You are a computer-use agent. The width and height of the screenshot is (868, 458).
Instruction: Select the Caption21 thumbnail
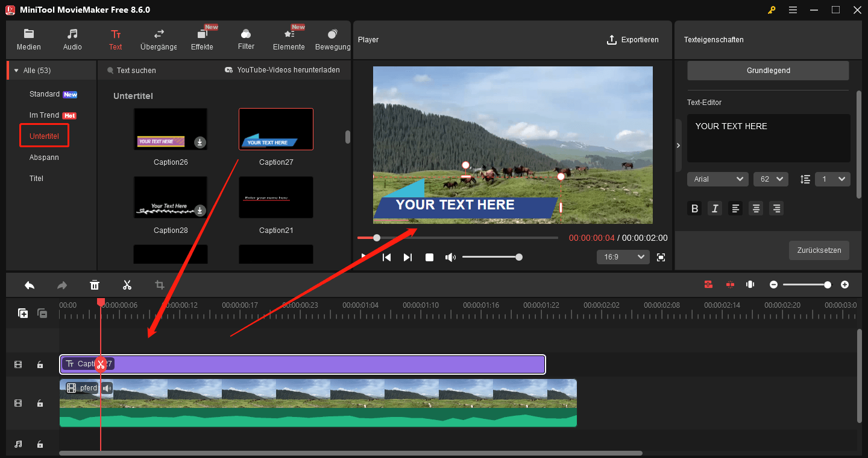point(276,197)
